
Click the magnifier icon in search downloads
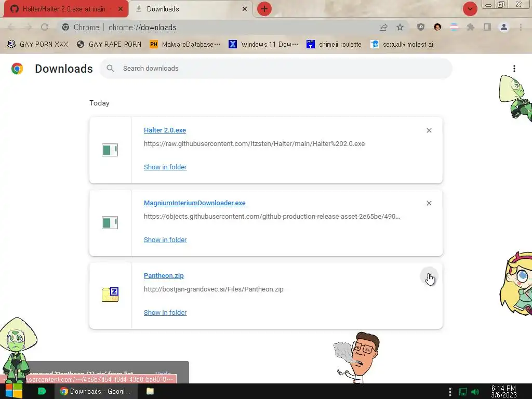[110, 68]
